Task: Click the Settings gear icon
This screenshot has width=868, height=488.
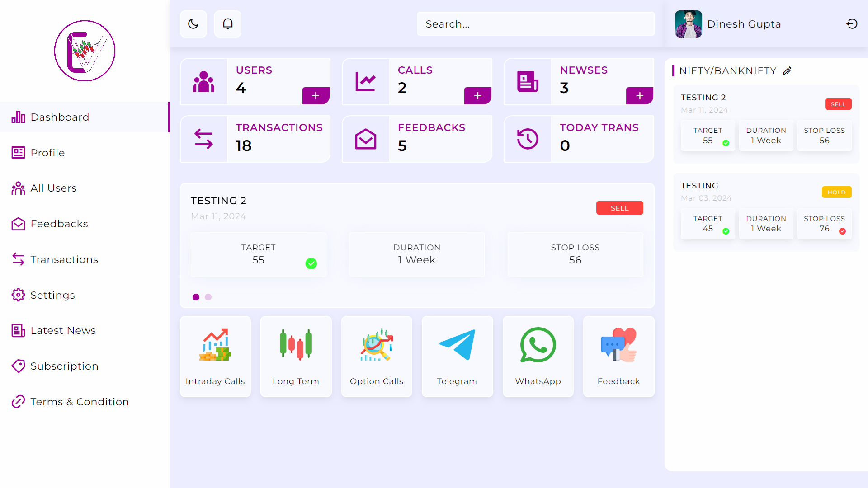Action: [x=18, y=295]
